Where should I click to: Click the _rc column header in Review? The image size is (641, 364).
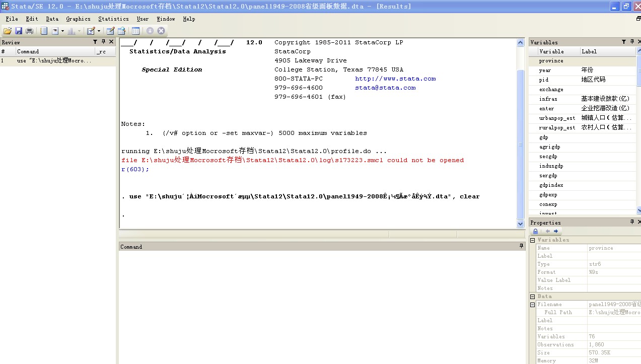pyautogui.click(x=105, y=51)
